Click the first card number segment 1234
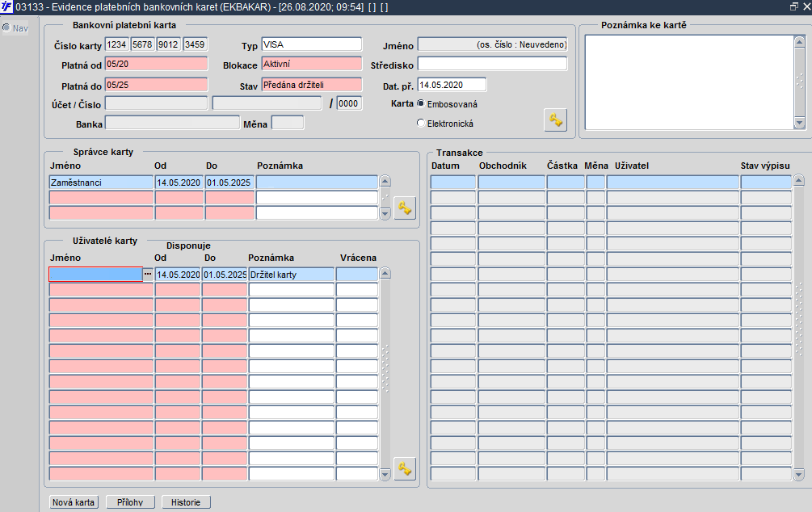Image resolution: width=812 pixels, height=512 pixels. pos(116,44)
